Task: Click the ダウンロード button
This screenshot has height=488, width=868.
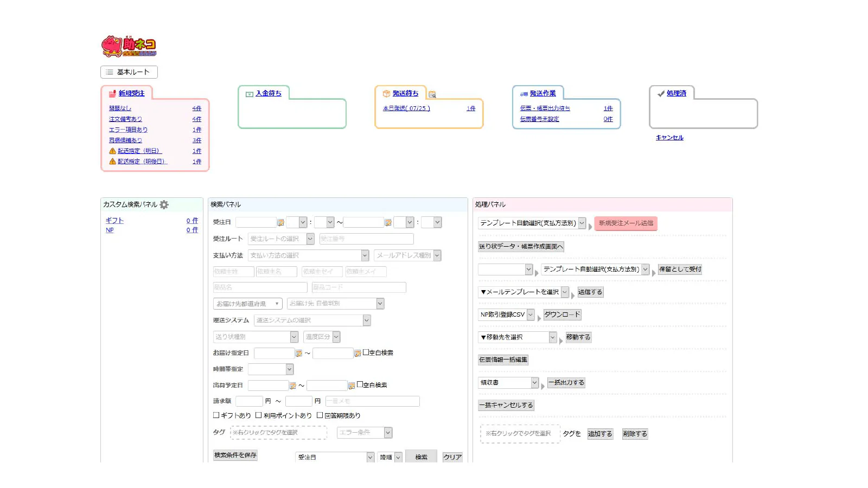Action: [562, 314]
